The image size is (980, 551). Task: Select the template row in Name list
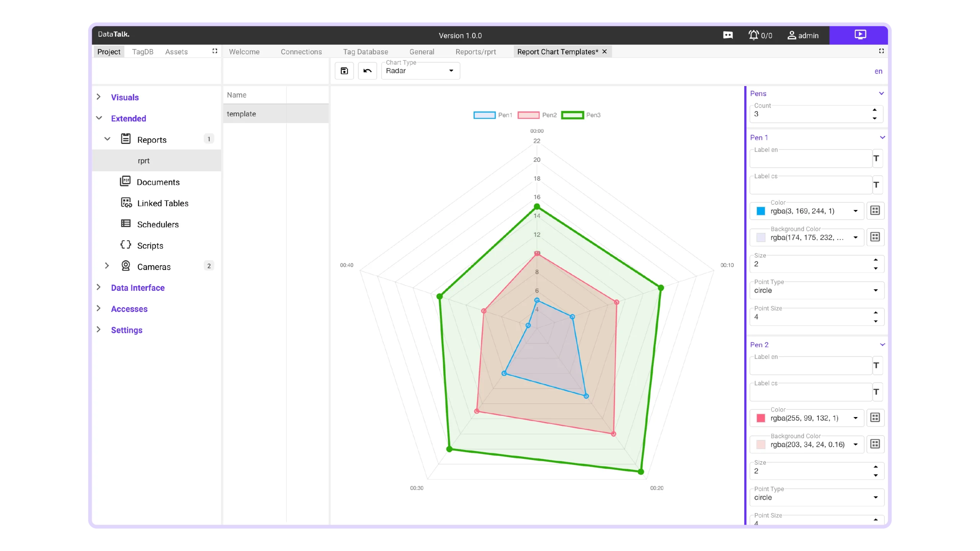pyautogui.click(x=276, y=114)
